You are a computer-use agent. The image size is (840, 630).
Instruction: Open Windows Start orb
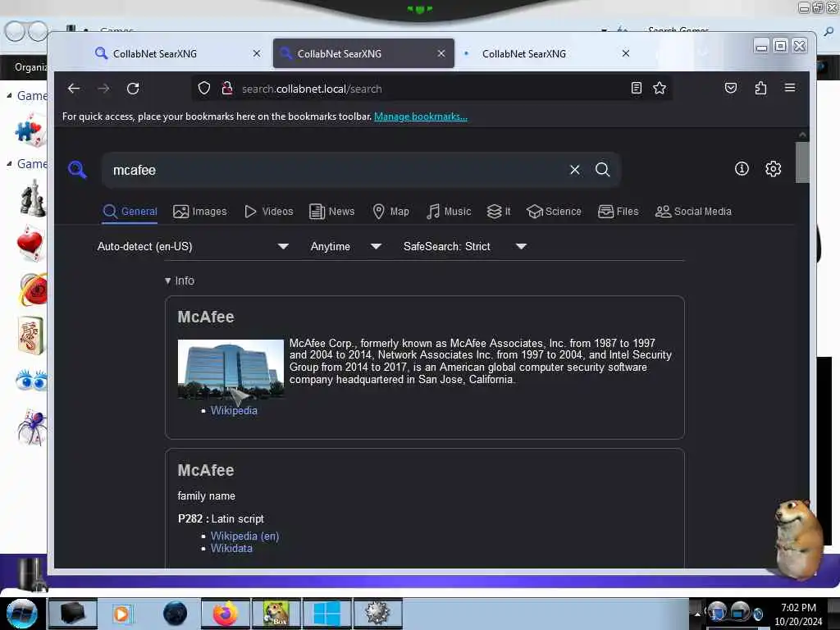pyautogui.click(x=21, y=614)
